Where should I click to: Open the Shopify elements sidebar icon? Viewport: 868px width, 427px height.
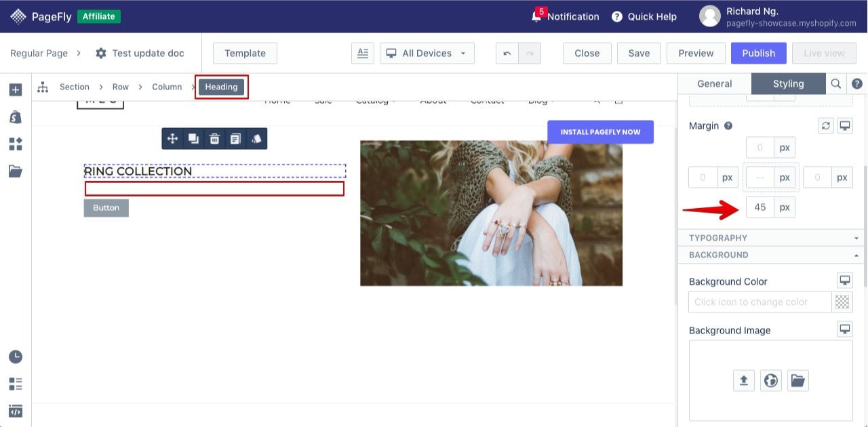tap(16, 117)
